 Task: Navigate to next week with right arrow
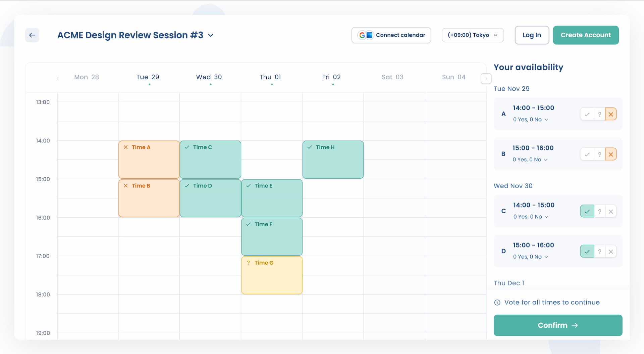(486, 78)
